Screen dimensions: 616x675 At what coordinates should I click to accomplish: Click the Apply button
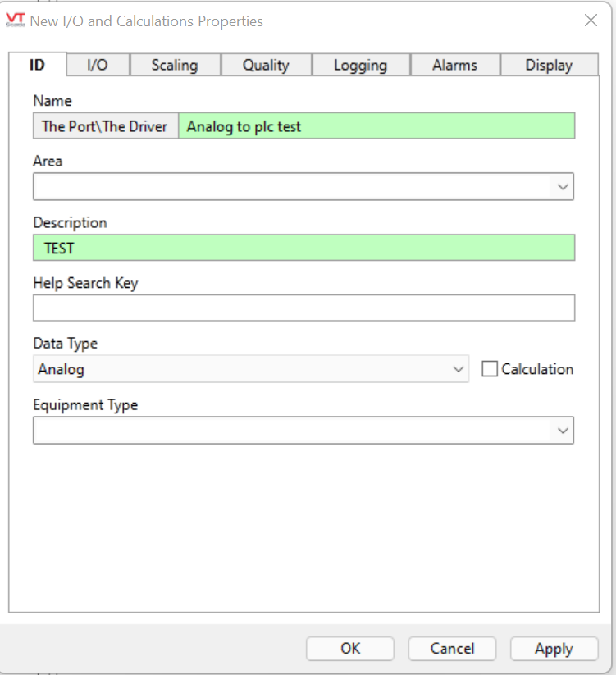tap(554, 649)
